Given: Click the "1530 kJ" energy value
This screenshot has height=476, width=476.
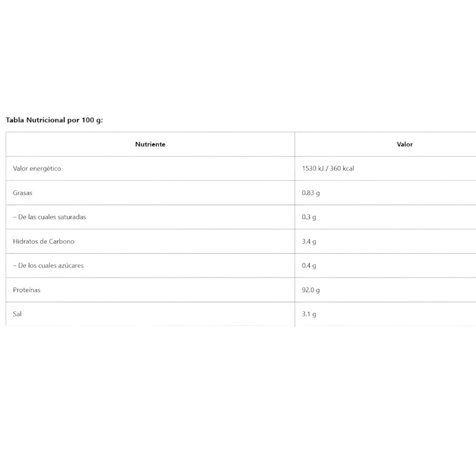Looking at the screenshot, I should [313, 169].
